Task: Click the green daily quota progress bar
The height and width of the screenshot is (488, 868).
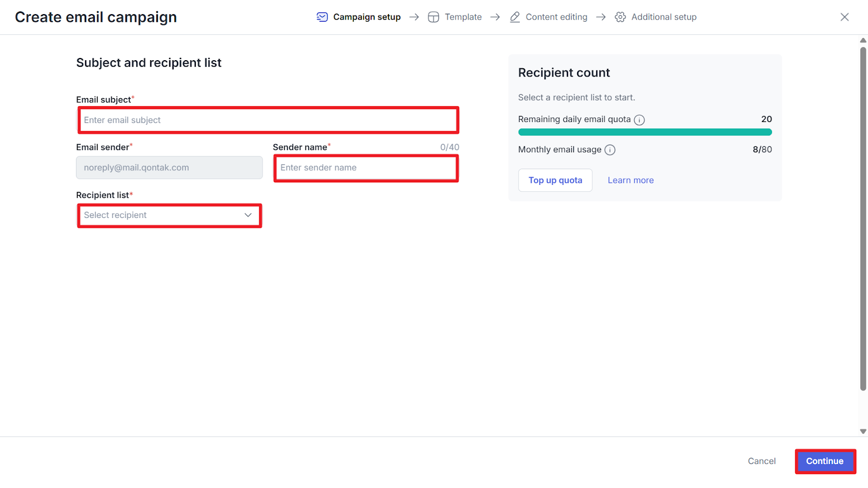Action: [x=644, y=132]
